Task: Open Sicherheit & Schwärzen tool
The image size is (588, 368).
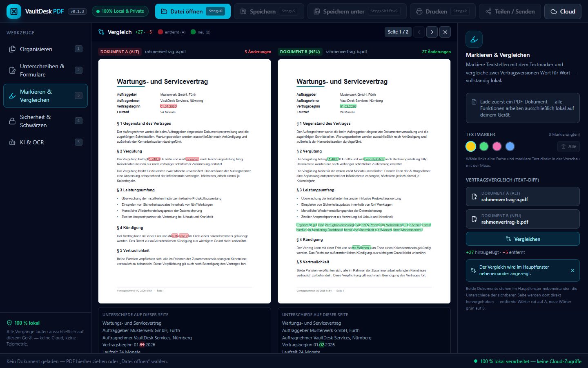Action: tap(45, 121)
